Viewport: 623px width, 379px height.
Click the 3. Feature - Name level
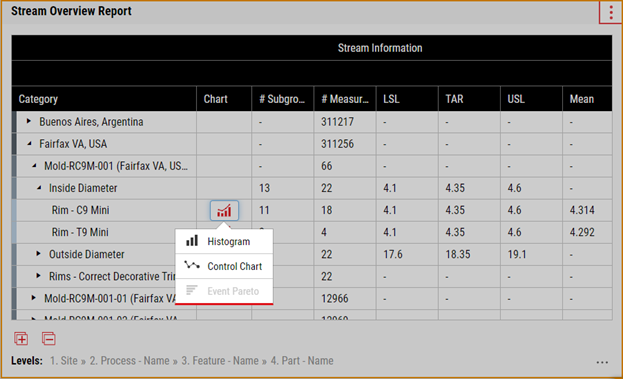tap(220, 361)
